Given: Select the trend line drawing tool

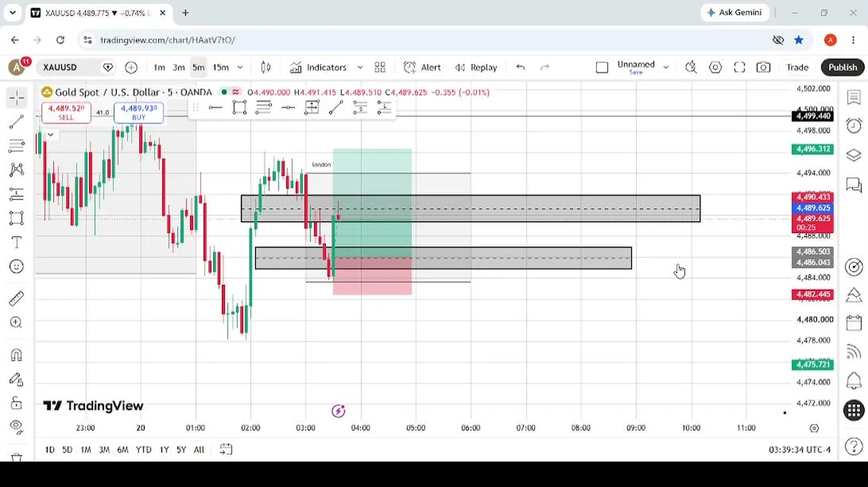Looking at the screenshot, I should (x=17, y=122).
